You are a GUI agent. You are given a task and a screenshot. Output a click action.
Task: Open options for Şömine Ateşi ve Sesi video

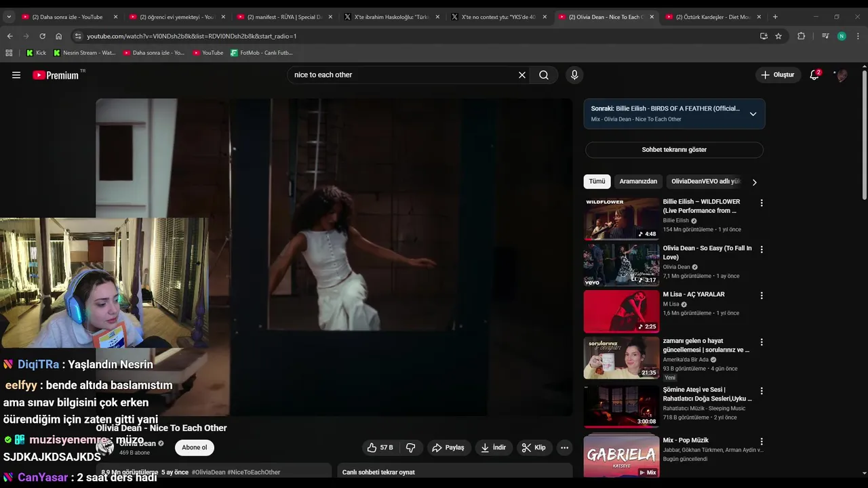click(x=762, y=391)
